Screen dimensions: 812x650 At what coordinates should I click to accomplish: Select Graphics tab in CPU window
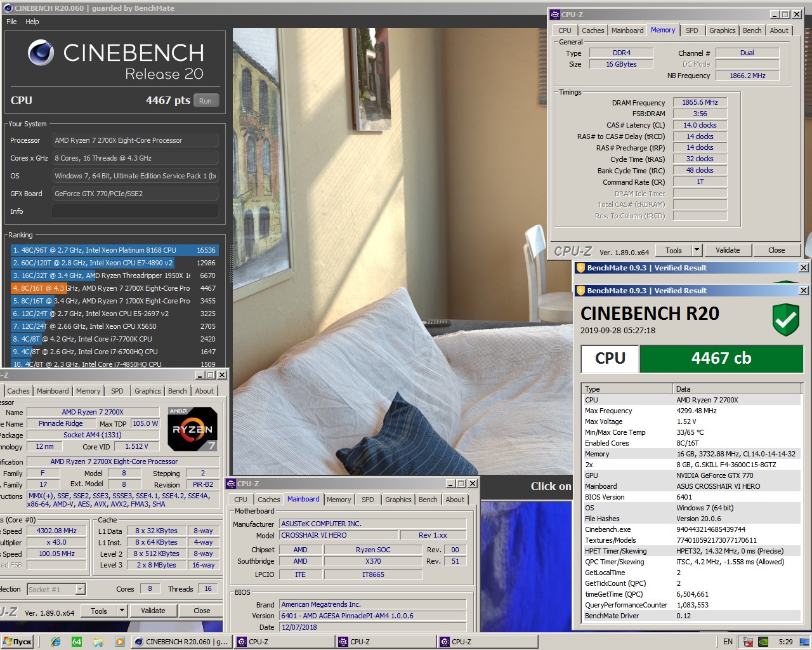[147, 391]
